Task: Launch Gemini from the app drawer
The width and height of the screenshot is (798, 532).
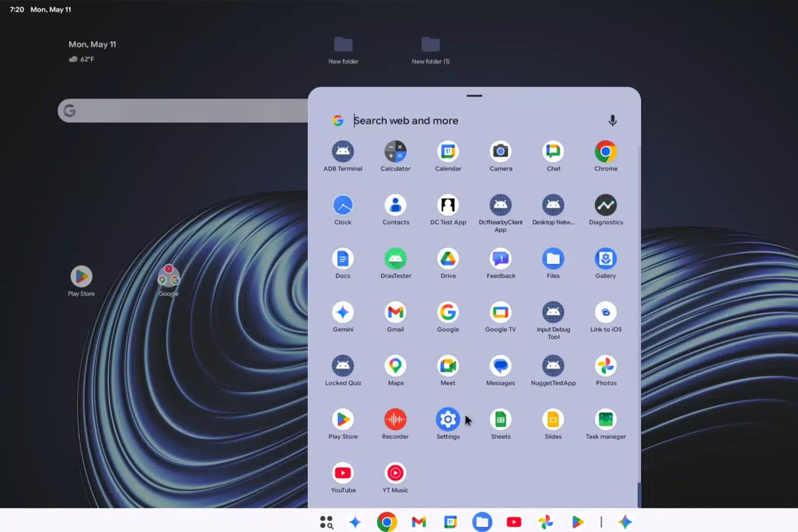Action: 342,312
